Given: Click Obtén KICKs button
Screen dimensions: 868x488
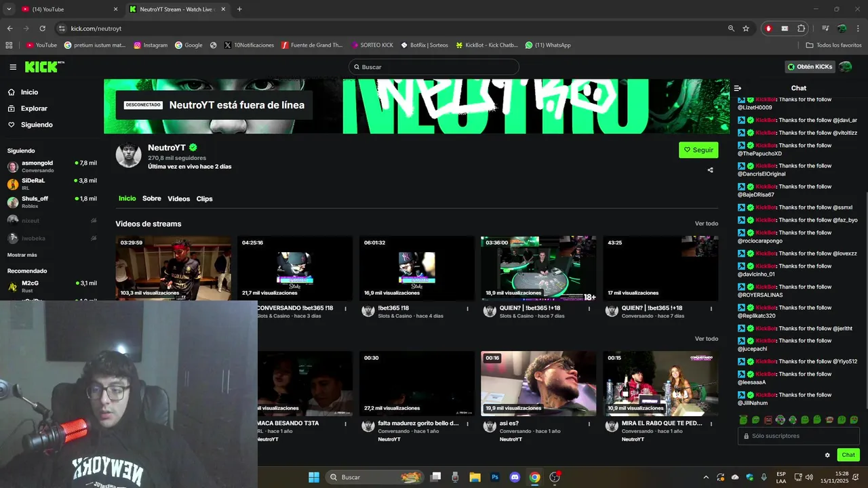Looking at the screenshot, I should (810, 66).
